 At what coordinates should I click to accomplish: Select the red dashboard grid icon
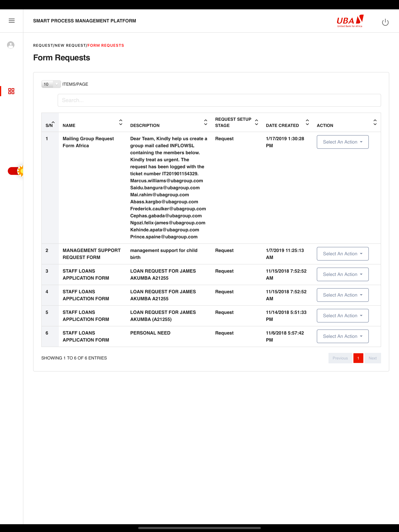11,91
